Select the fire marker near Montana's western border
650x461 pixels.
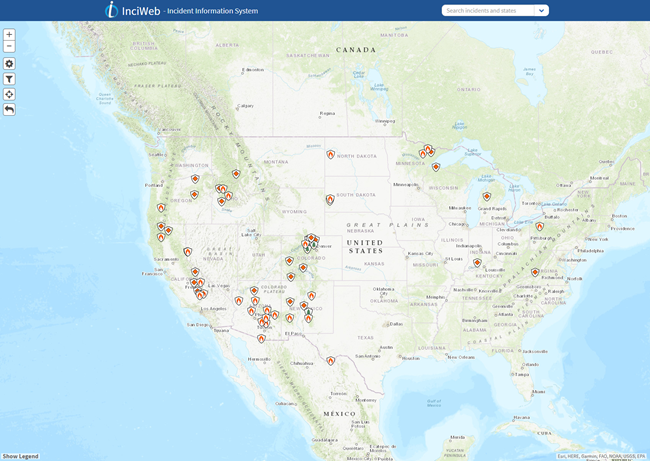click(x=236, y=173)
